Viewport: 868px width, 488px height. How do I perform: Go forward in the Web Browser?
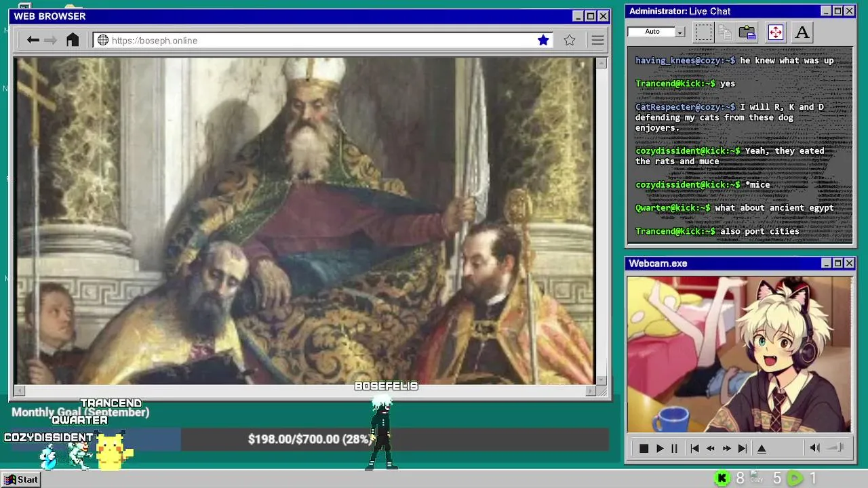(50, 40)
